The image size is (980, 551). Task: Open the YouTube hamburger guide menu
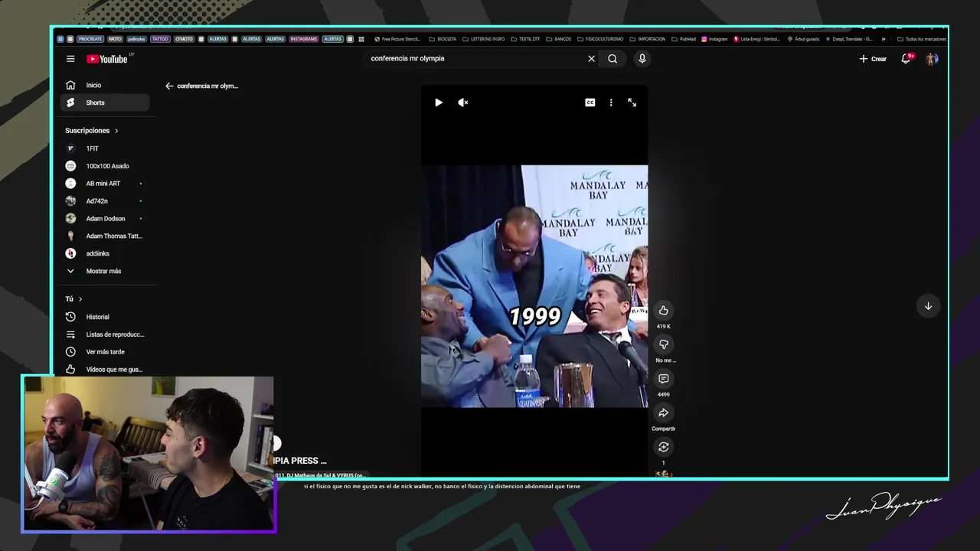[x=70, y=59]
